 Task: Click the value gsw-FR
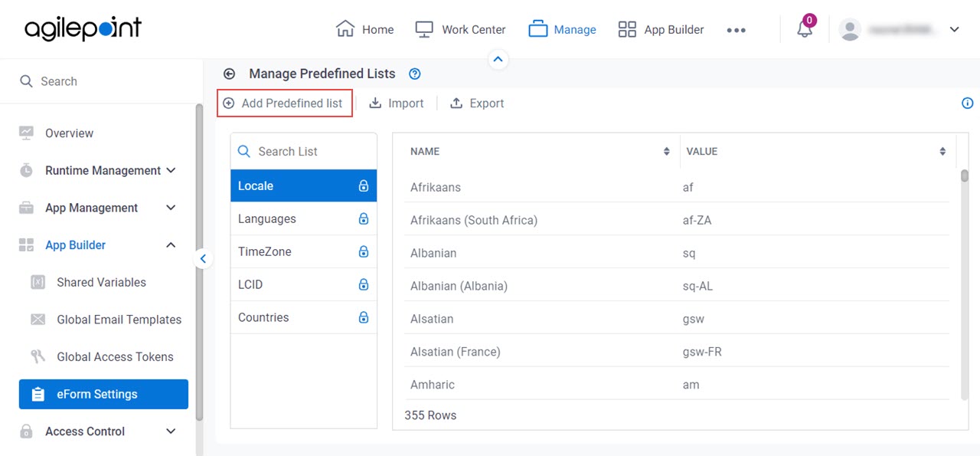click(702, 352)
